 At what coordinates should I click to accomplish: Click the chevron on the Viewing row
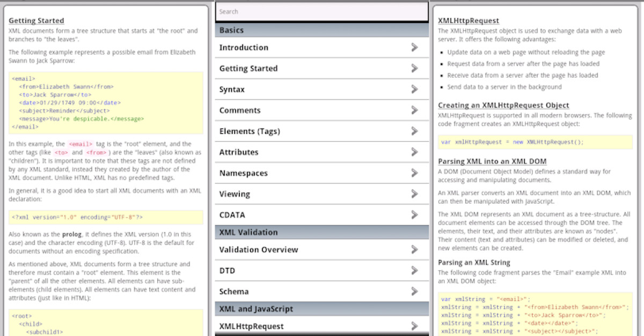pos(414,193)
